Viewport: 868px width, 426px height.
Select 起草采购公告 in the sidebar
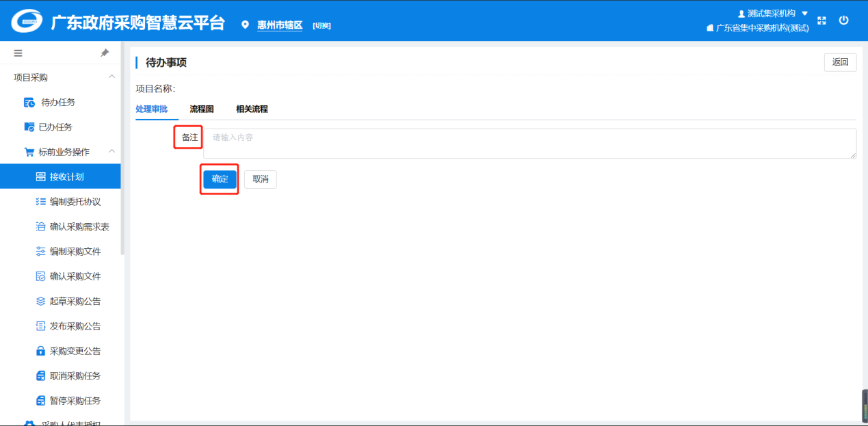[75, 302]
